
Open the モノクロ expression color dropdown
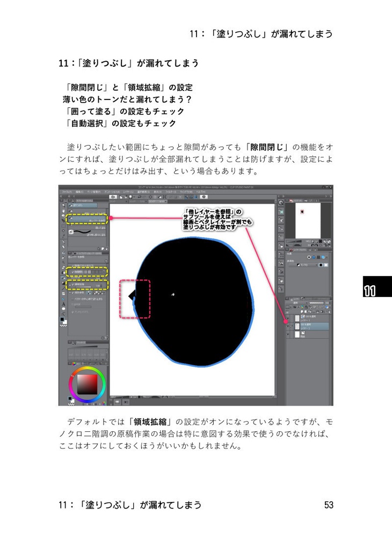(303, 265)
